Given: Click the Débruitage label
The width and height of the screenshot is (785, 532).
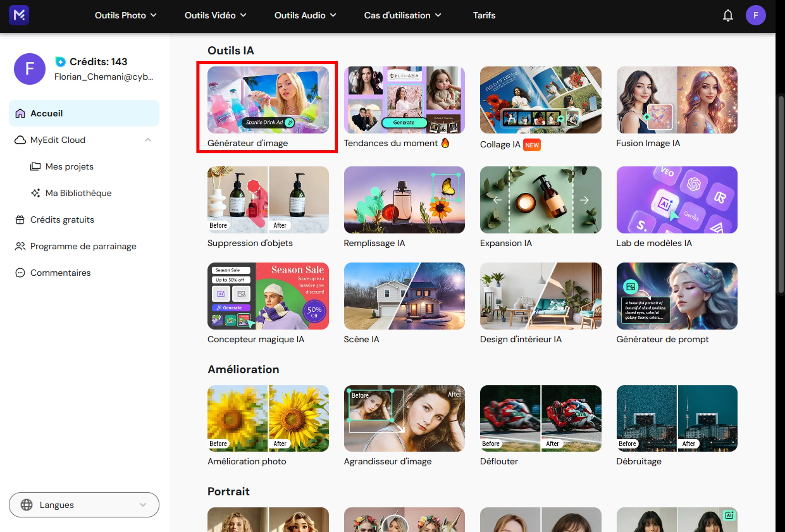Looking at the screenshot, I should click(x=639, y=461).
